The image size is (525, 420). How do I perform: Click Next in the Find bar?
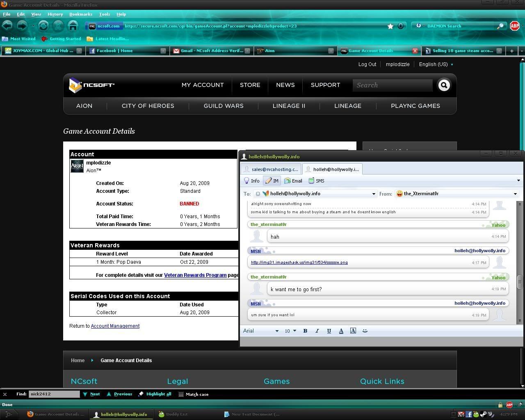[91, 394]
